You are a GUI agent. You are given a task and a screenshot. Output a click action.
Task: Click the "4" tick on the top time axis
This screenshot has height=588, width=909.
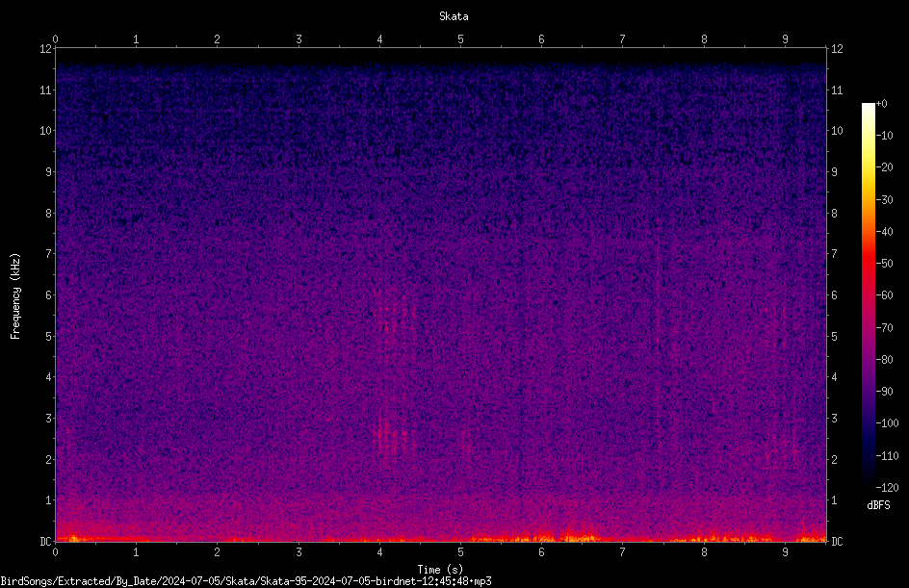[379, 39]
